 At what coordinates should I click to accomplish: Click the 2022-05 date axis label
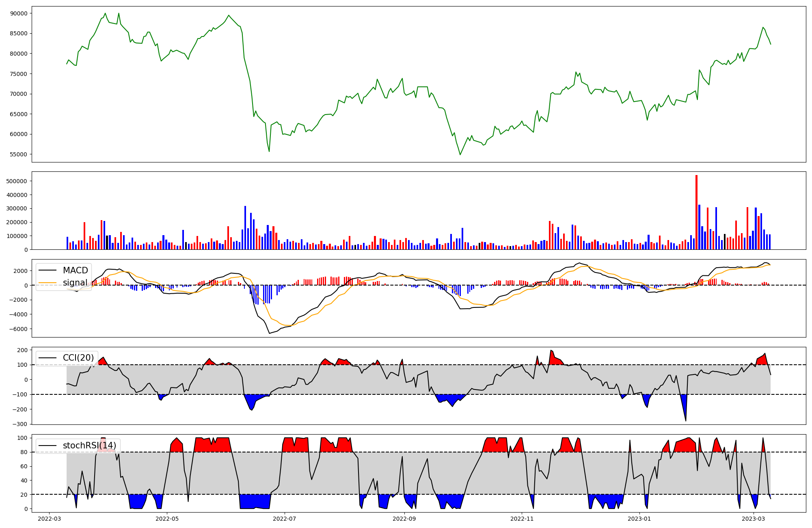click(x=167, y=519)
